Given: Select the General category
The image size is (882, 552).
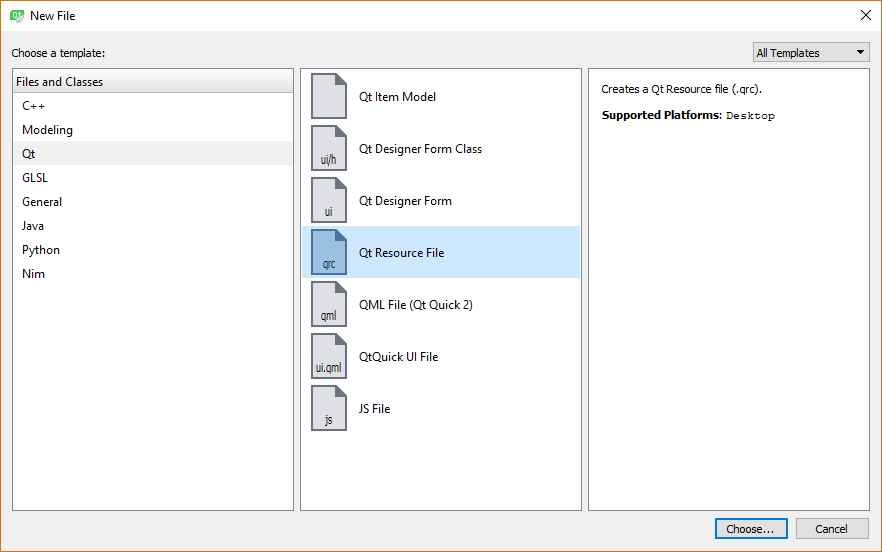Looking at the screenshot, I should click(42, 202).
